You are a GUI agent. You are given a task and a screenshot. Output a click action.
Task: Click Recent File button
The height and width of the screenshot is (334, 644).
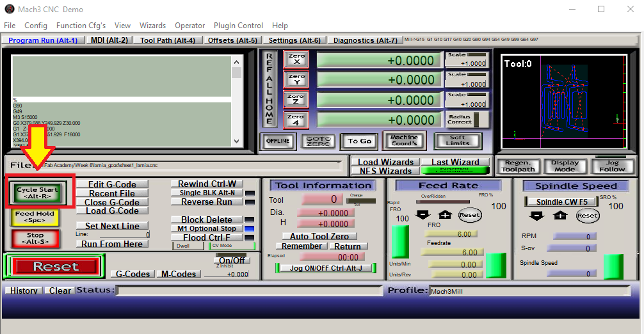tap(112, 193)
